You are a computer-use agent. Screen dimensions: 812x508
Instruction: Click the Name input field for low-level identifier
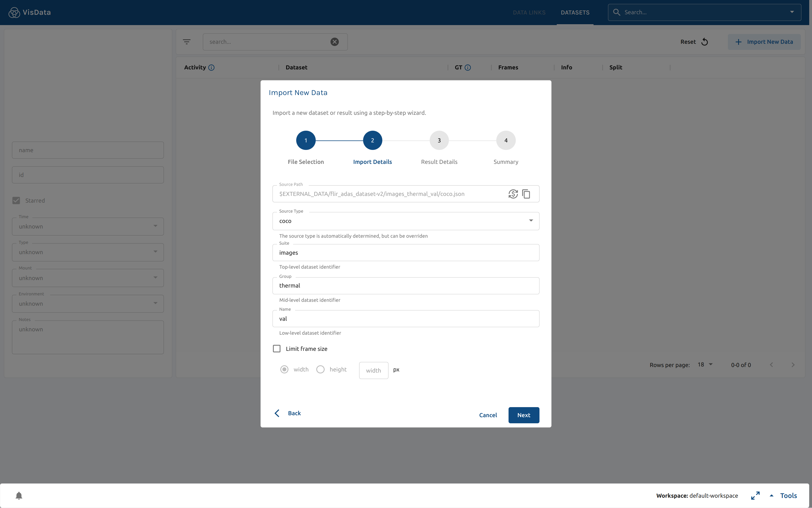(406, 319)
